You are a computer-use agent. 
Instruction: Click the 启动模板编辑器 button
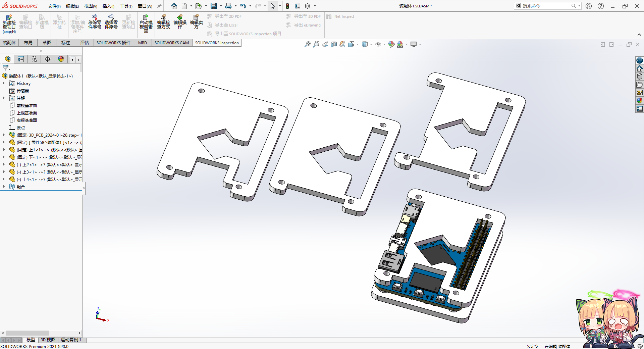click(x=146, y=23)
